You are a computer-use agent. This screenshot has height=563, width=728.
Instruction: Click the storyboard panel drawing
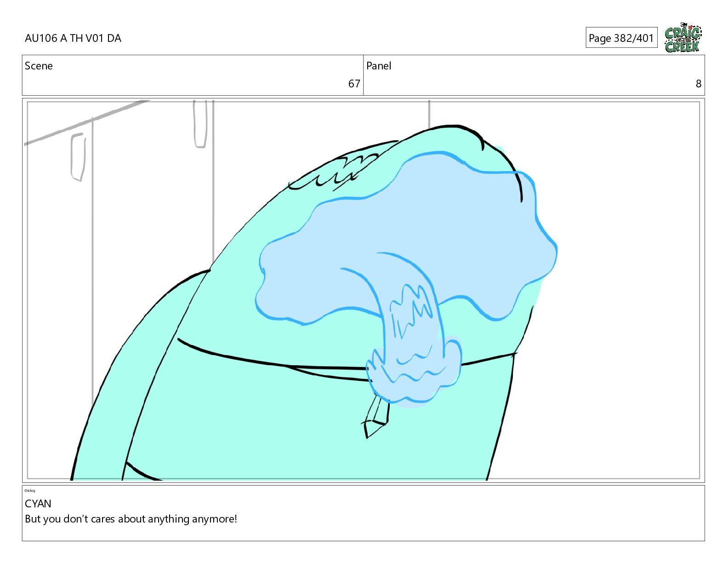(x=364, y=290)
